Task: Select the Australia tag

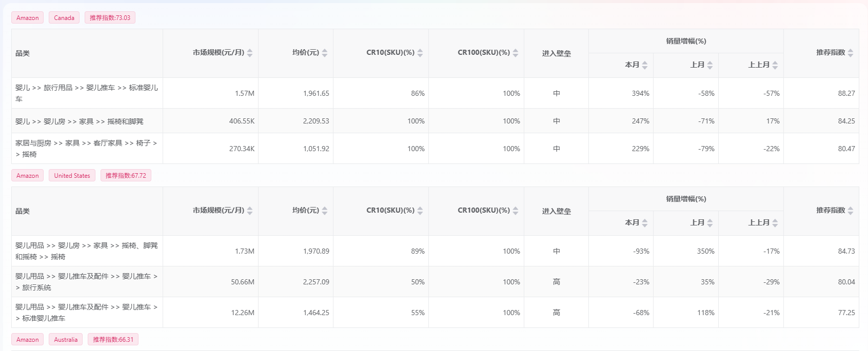Action: 66,340
